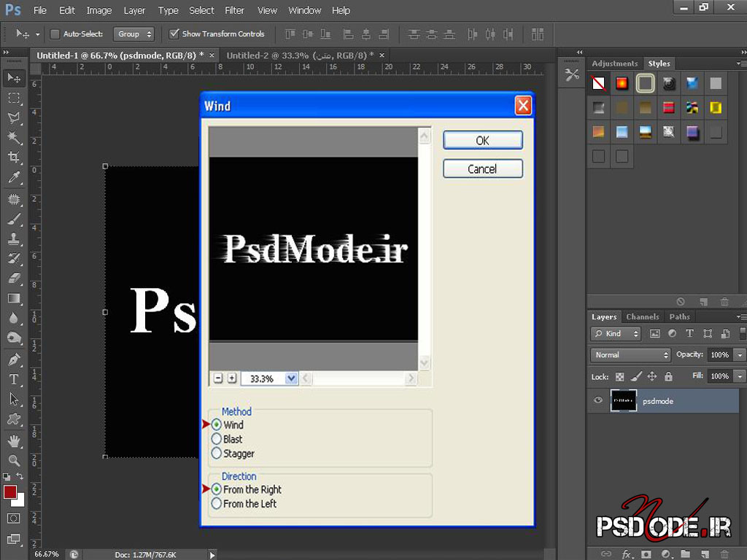Expand the Fill slider dropdown arrow
Image resolution: width=747 pixels, height=560 pixels.
click(740, 376)
